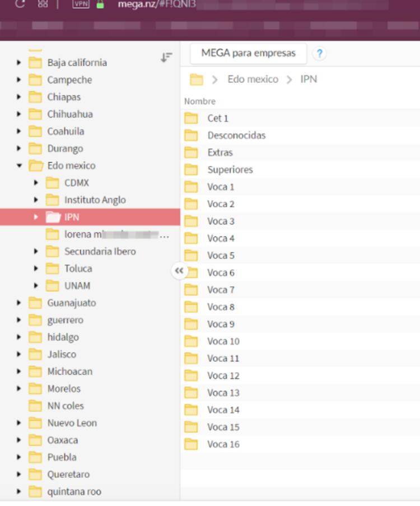
Task: Go to Edo mexico in the breadcrumb
Action: (253, 80)
